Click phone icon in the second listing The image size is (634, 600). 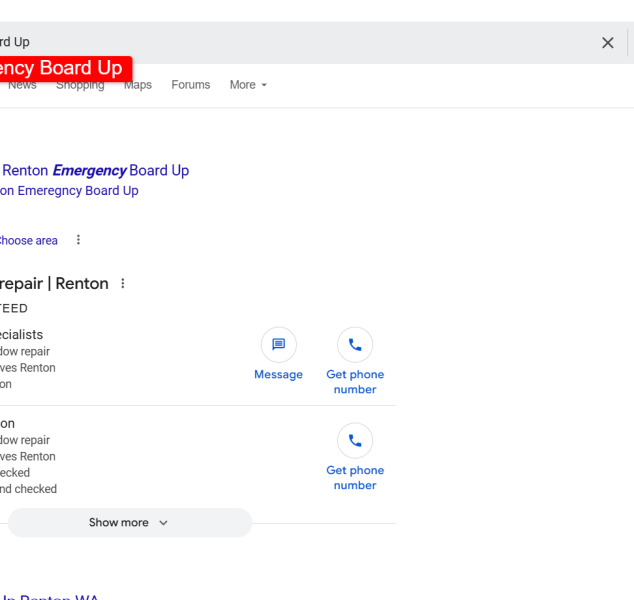click(355, 440)
